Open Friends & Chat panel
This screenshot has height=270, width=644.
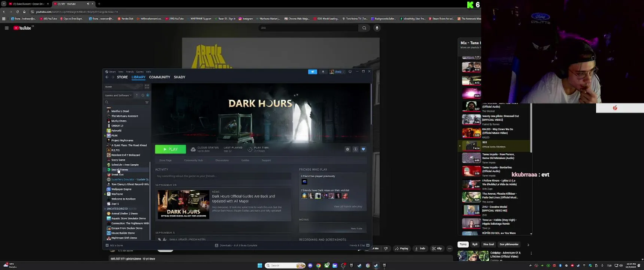[359, 245]
